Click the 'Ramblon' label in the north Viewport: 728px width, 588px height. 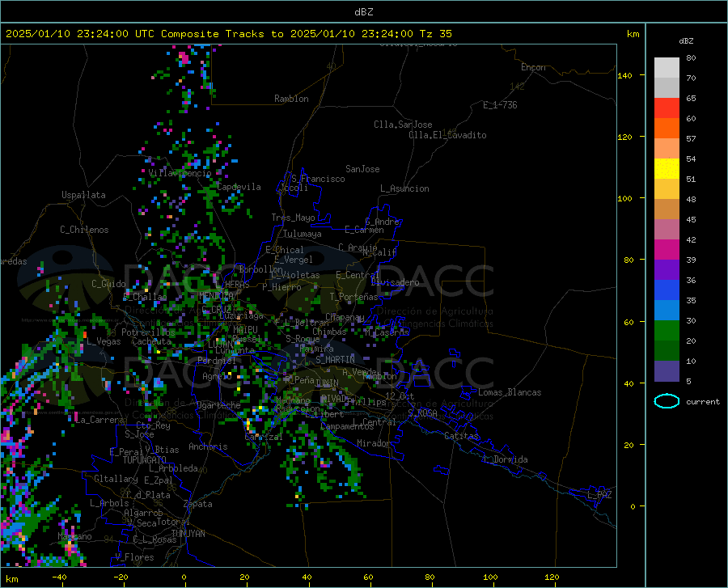[x=291, y=99]
